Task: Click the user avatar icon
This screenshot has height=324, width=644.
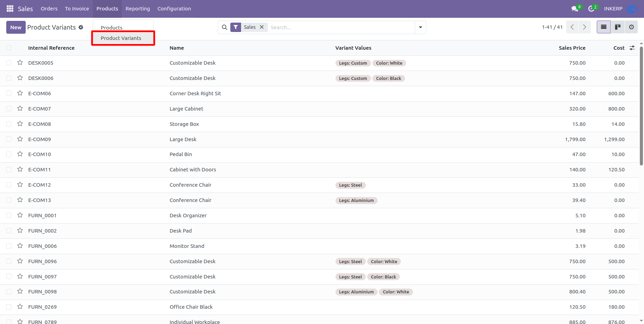Action: (x=633, y=9)
